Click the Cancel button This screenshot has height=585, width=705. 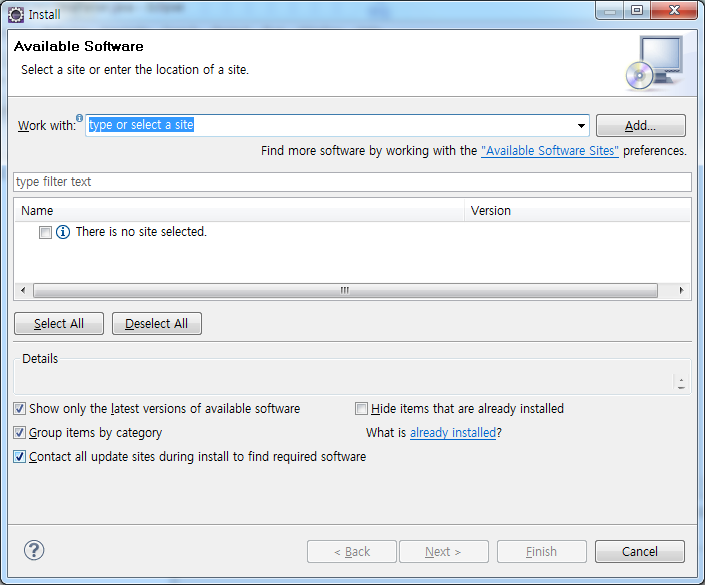pyautogui.click(x=640, y=552)
